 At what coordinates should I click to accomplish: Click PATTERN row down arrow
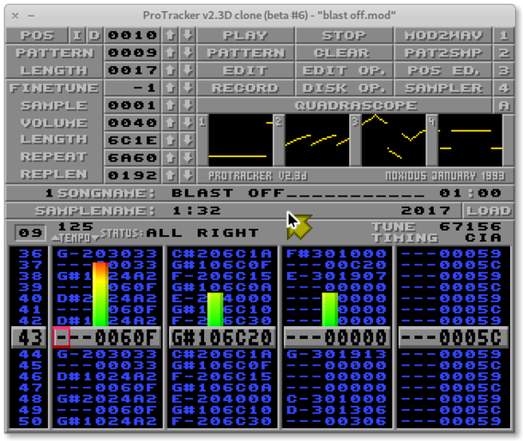coord(188,53)
